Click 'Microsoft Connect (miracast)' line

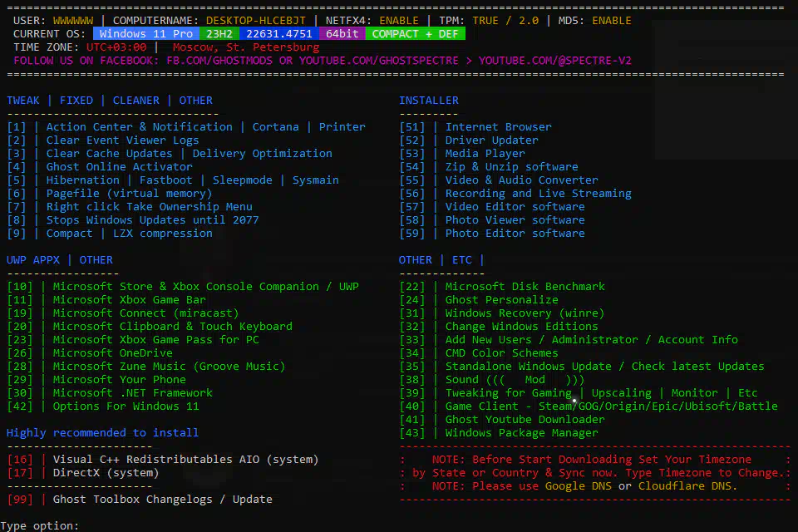[123, 313]
